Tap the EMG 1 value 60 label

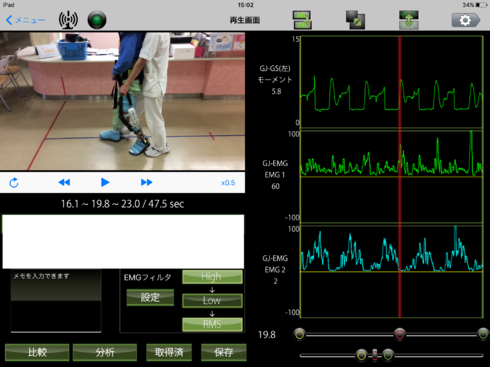275,186
